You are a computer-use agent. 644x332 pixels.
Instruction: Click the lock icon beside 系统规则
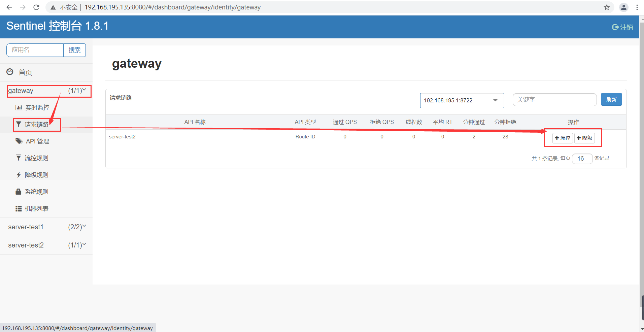pos(19,191)
